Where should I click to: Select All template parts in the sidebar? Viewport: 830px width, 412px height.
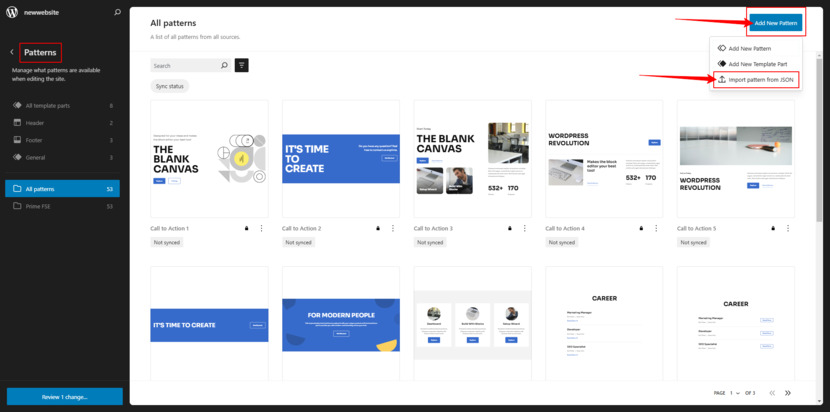click(x=62, y=105)
